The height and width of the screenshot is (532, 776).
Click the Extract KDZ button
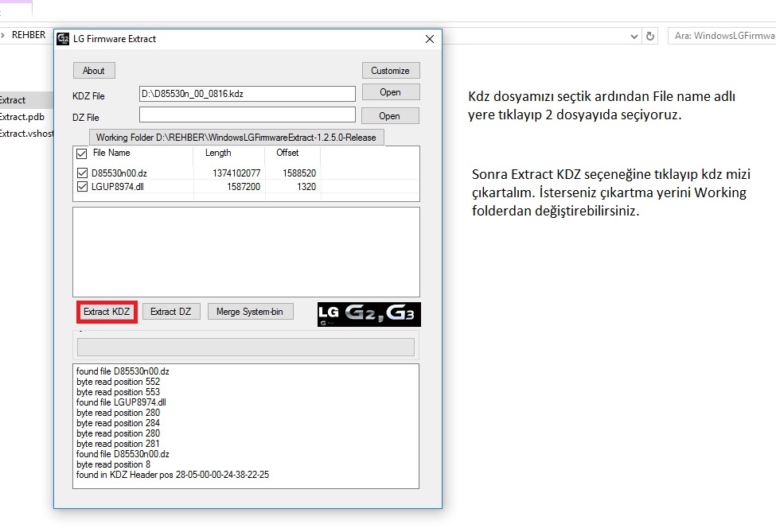pos(107,312)
